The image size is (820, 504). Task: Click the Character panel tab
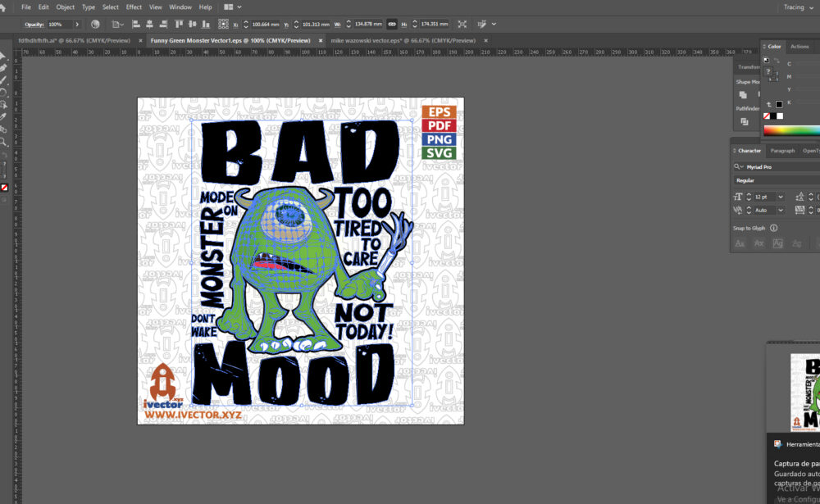pyautogui.click(x=749, y=151)
